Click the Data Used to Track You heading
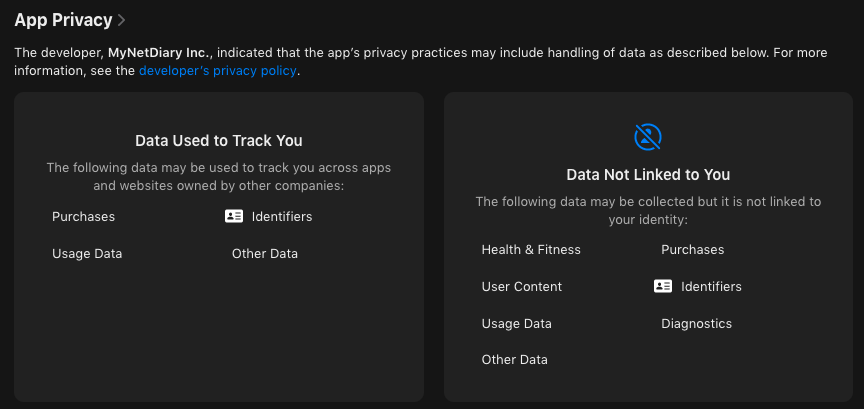The height and width of the screenshot is (409, 864). pos(219,141)
